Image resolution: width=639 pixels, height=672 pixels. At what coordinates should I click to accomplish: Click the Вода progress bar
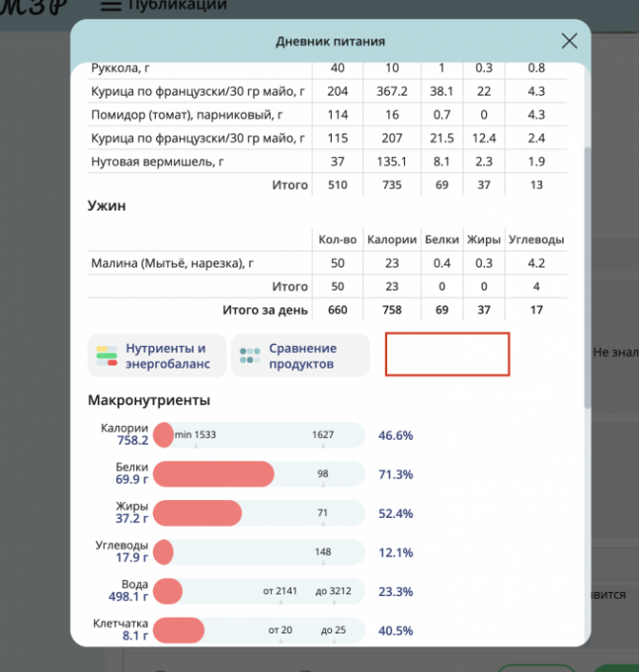(x=259, y=591)
